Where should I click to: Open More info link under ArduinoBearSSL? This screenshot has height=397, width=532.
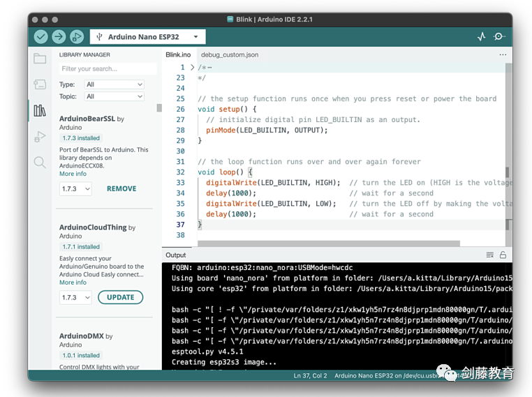(x=73, y=174)
